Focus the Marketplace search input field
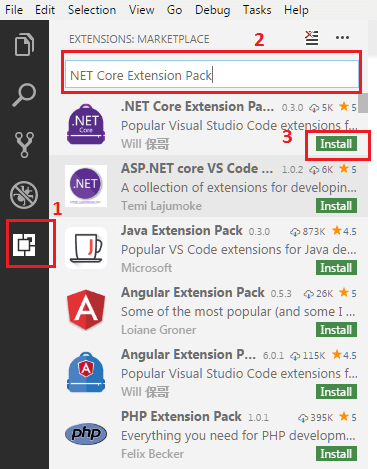Viewport: 377px width, 469px height. click(212, 75)
